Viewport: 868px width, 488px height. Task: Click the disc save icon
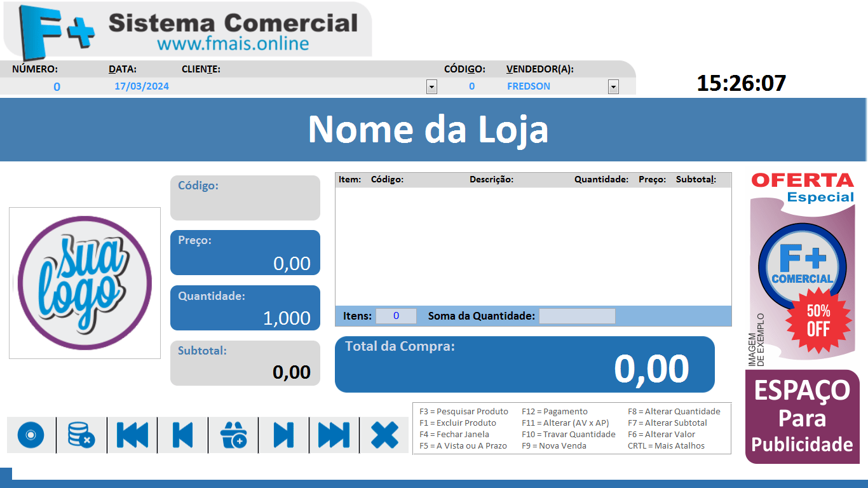coord(31,435)
